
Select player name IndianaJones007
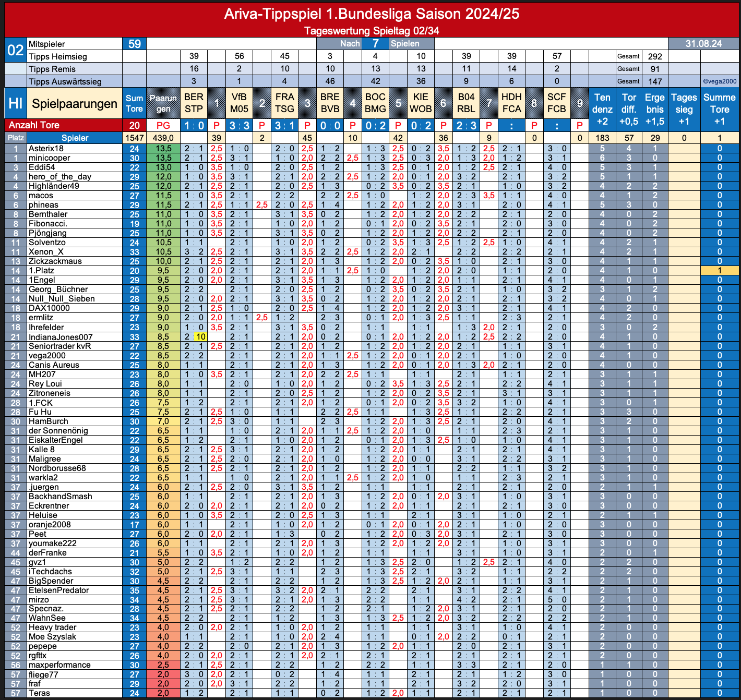(x=61, y=337)
